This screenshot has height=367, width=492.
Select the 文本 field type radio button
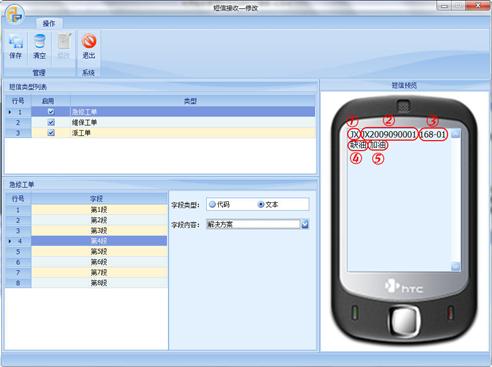(x=261, y=205)
